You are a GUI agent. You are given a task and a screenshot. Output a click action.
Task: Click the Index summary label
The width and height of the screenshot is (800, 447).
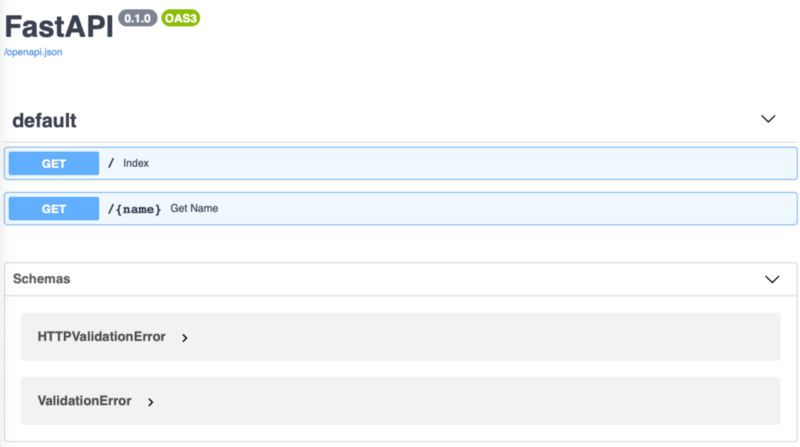[x=136, y=163]
